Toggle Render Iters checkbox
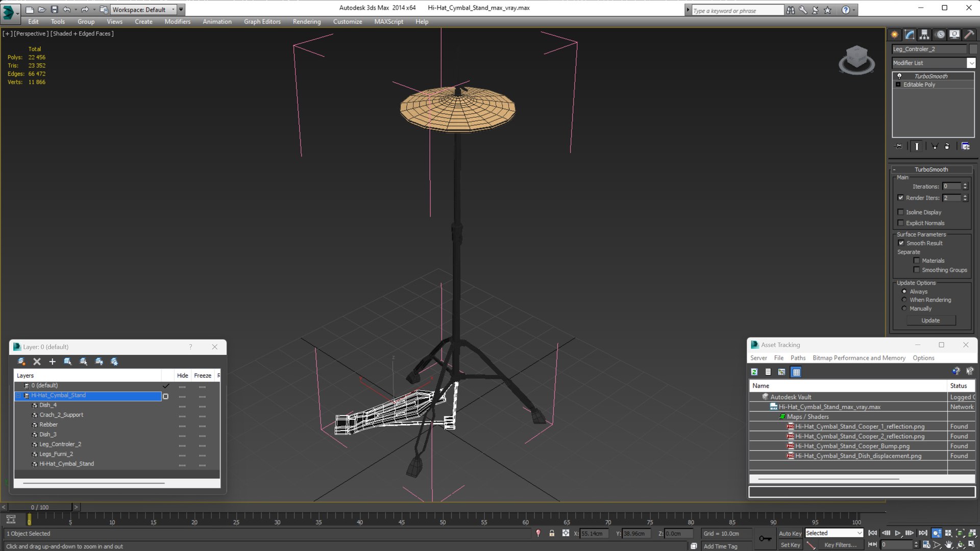The image size is (980, 551). (901, 198)
